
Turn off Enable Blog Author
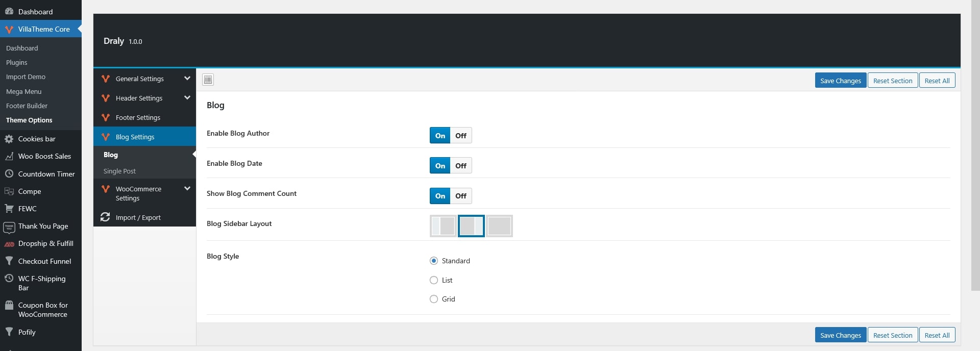[461, 136]
